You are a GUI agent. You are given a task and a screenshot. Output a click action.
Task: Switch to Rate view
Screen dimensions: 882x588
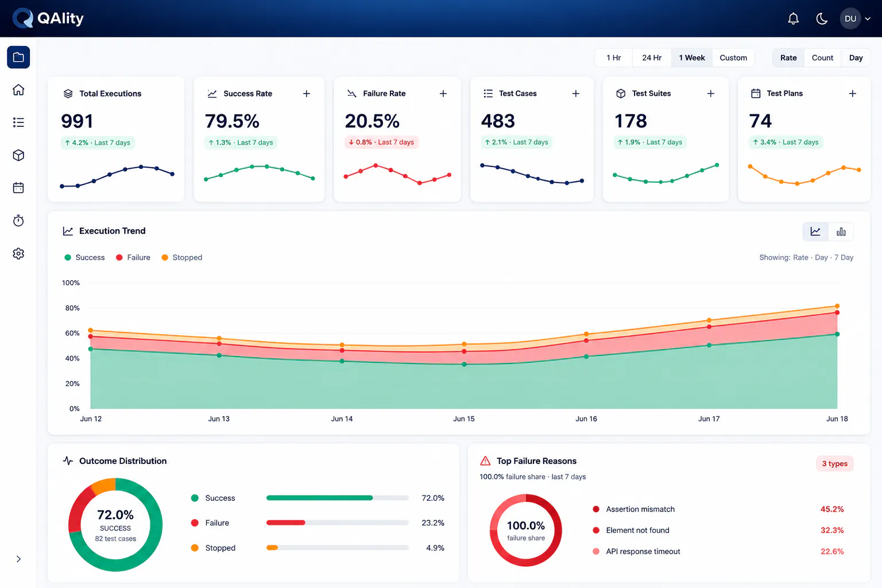coord(788,57)
